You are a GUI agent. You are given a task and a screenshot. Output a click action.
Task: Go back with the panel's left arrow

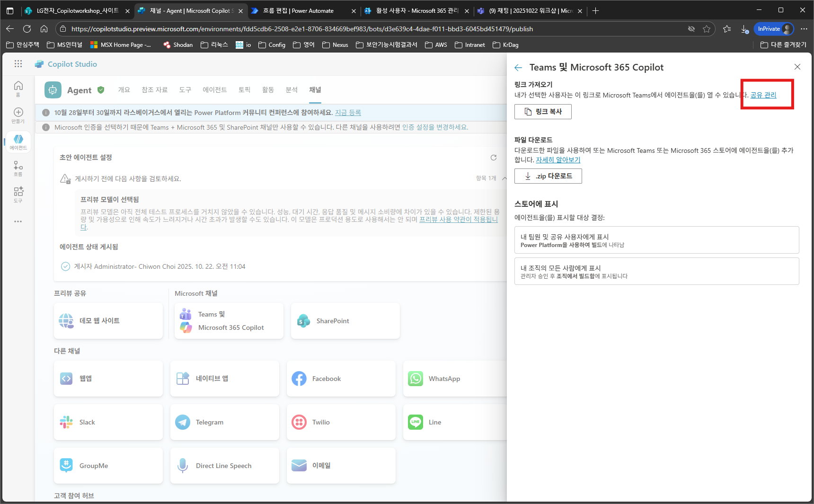518,68
